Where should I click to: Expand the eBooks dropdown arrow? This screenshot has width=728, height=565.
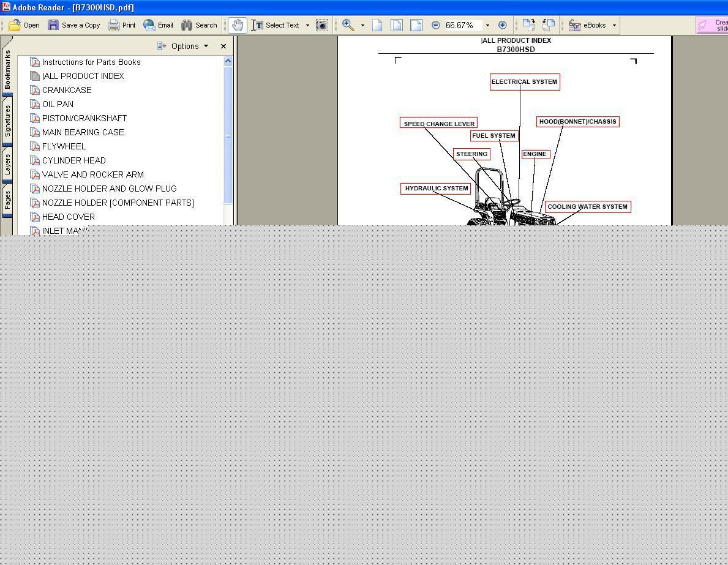click(614, 25)
